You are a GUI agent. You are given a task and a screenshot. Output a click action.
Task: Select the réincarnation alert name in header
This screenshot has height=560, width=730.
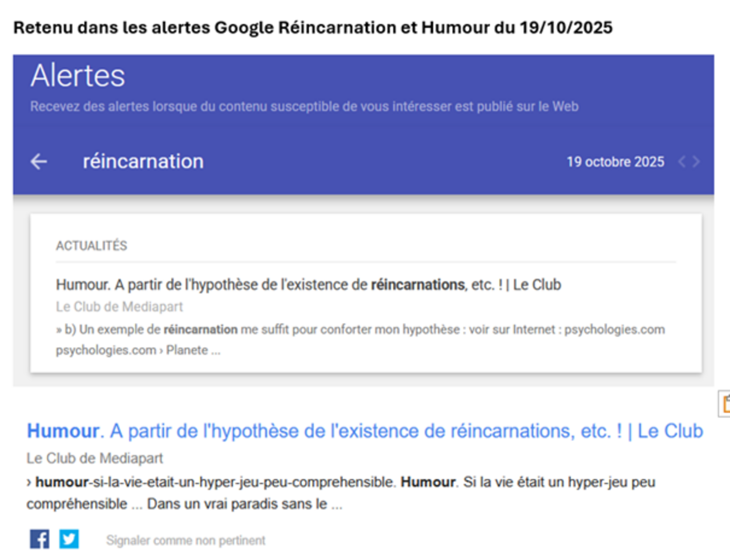point(143,162)
